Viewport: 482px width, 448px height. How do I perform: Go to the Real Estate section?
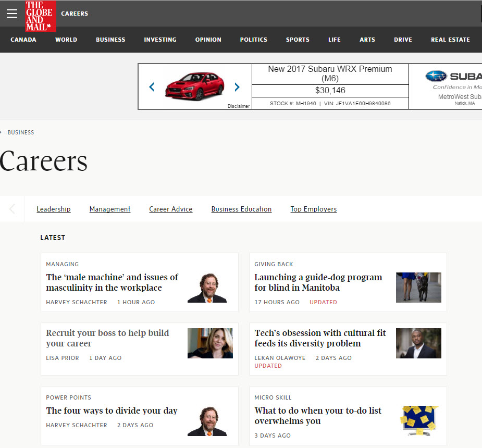tap(450, 40)
